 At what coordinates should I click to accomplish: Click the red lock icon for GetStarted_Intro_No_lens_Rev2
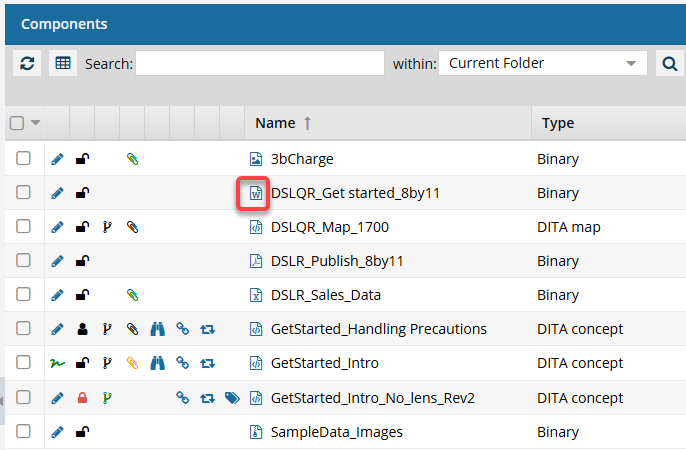point(83,398)
